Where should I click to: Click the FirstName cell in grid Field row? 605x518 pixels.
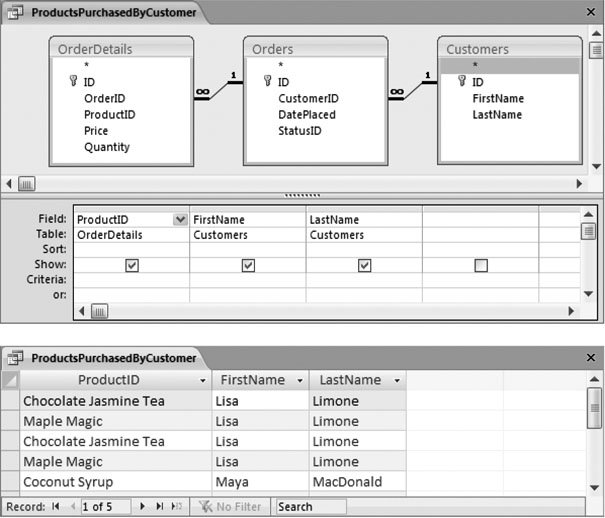(248, 219)
